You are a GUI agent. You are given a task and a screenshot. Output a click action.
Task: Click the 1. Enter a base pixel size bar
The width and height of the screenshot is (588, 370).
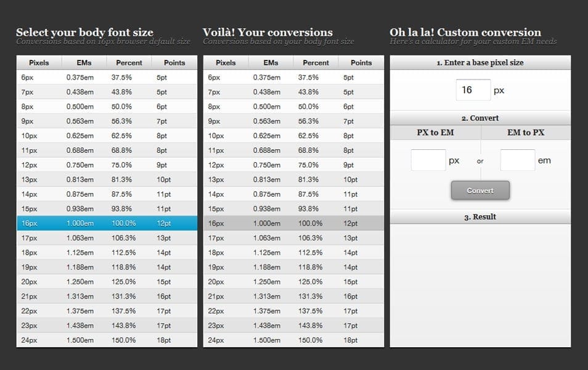click(480, 62)
